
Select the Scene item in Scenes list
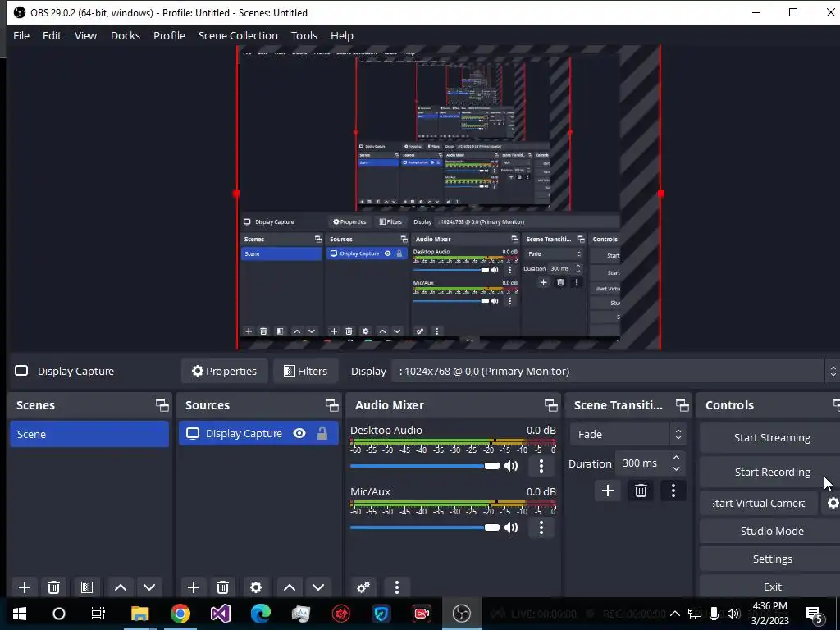pos(89,434)
